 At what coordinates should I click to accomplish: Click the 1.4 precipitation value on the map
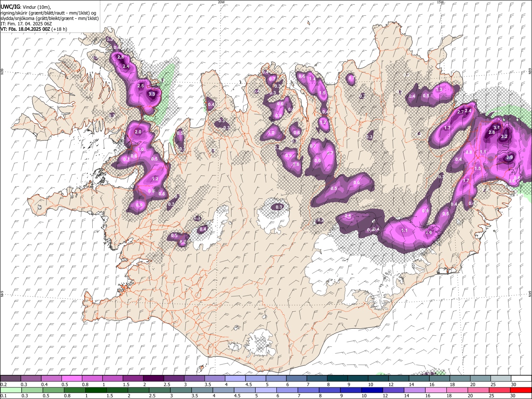[312, 79]
